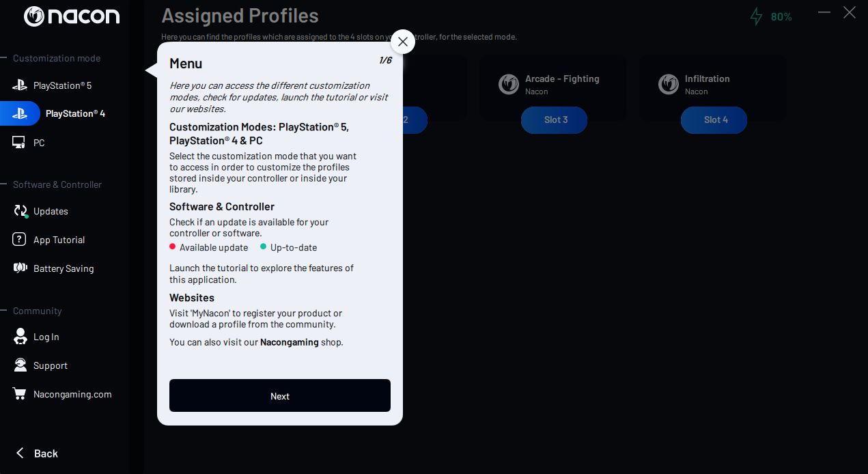The image size is (868, 474).
Task: Click the Nacongaming.com shopping cart icon
Action: (x=20, y=394)
